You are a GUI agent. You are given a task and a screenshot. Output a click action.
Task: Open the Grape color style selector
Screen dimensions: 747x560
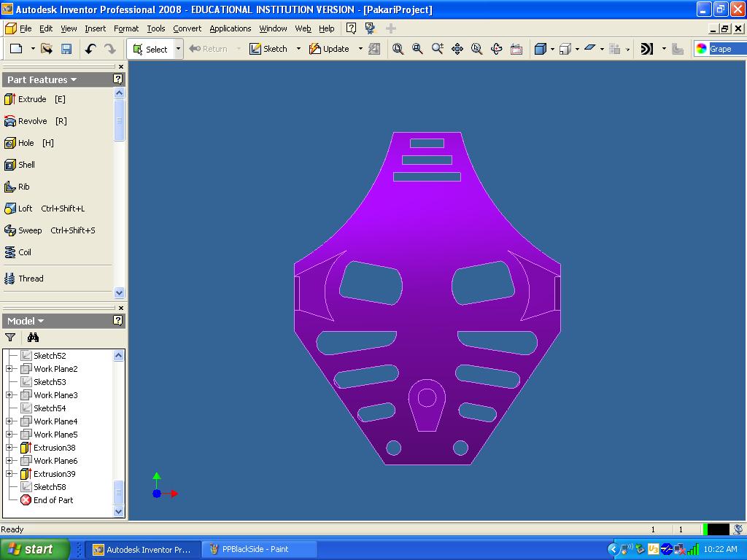pyautogui.click(x=719, y=49)
